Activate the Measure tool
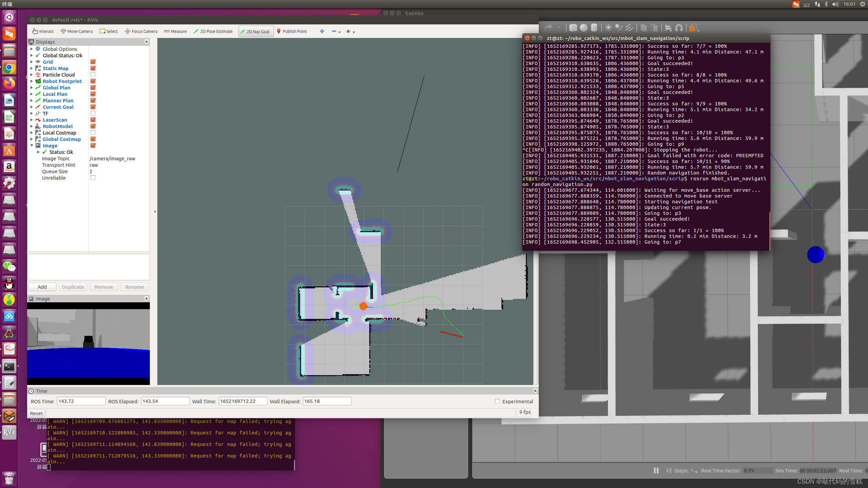Screen dimensions: 868x488 175,31
